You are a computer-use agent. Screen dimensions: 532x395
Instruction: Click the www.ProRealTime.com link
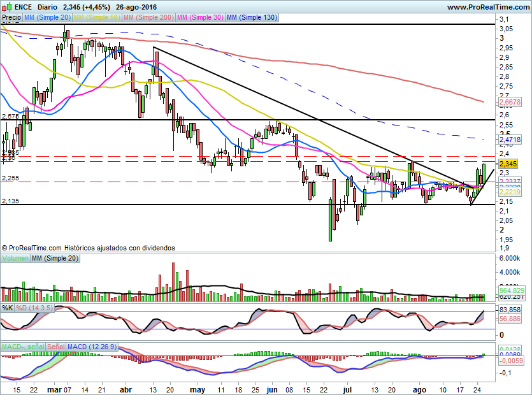pyautogui.click(x=488, y=7)
